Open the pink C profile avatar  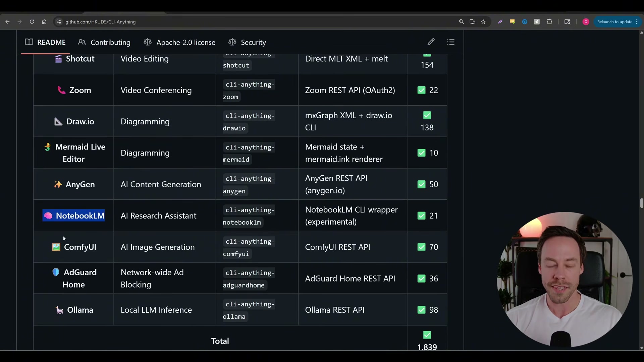pyautogui.click(x=586, y=22)
